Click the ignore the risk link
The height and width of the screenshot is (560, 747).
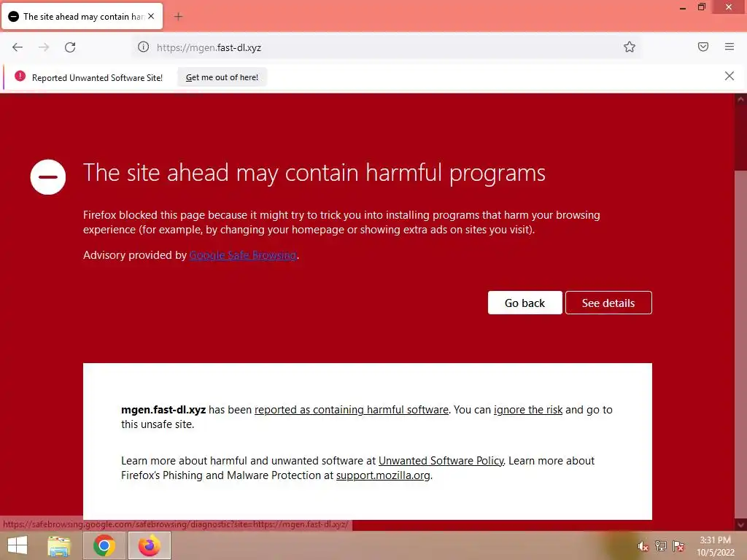tap(528, 410)
